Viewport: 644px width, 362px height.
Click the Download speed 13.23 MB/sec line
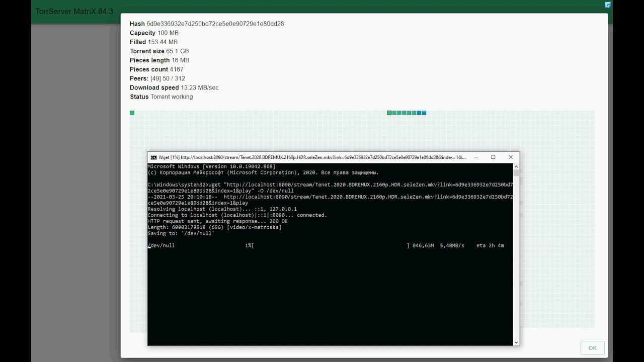(174, 87)
